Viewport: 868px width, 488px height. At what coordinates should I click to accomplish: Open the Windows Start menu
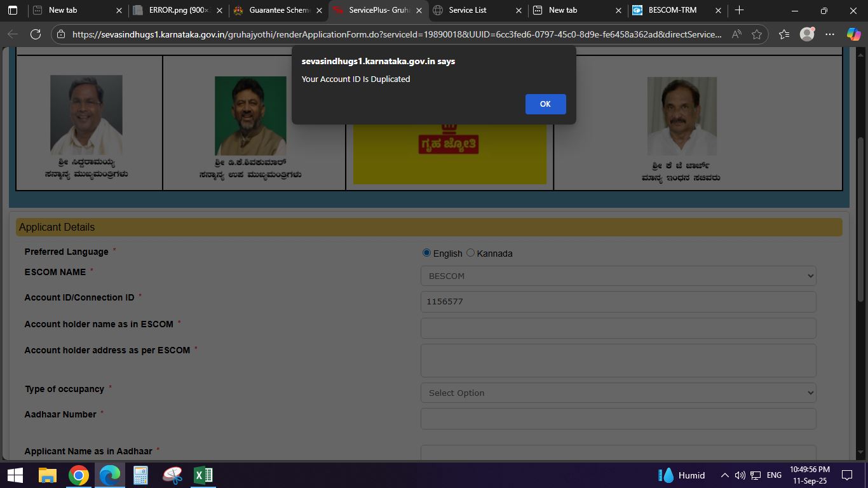click(15, 475)
